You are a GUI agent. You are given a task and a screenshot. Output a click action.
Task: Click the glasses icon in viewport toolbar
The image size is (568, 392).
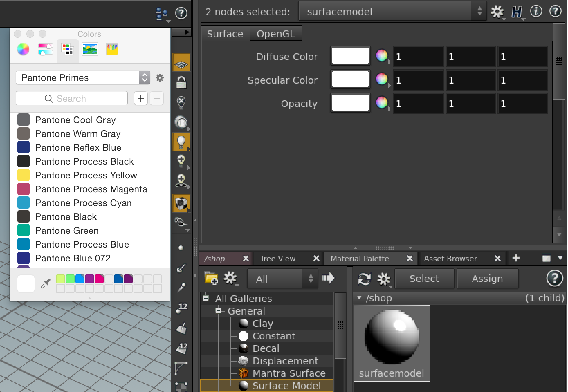(x=181, y=222)
